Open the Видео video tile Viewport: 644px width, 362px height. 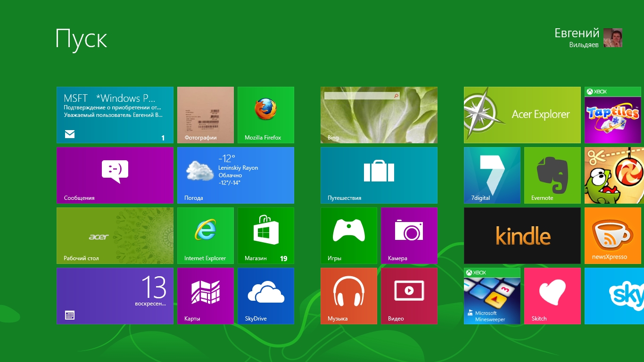(409, 296)
